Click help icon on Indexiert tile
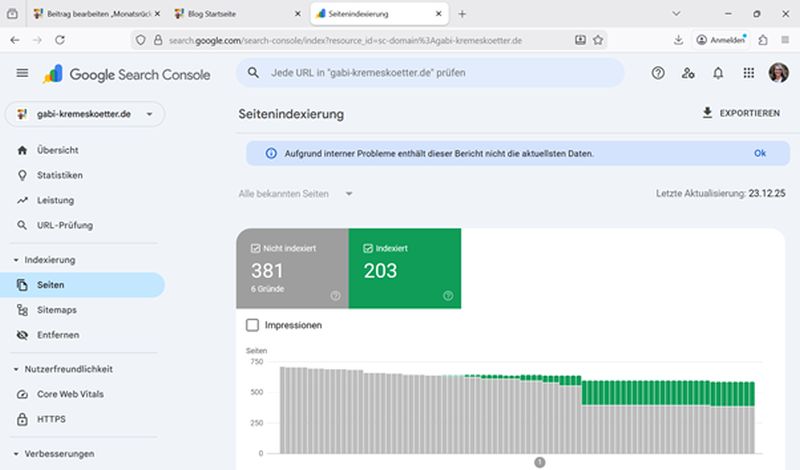 [448, 295]
